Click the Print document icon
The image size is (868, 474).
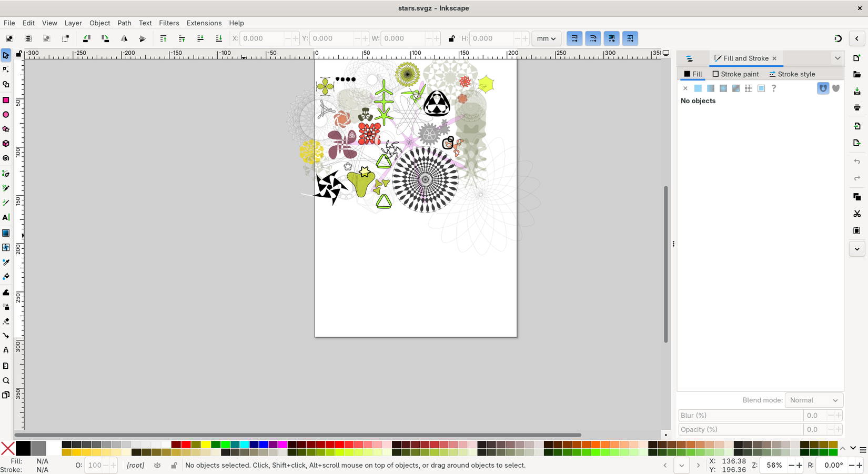click(x=857, y=107)
